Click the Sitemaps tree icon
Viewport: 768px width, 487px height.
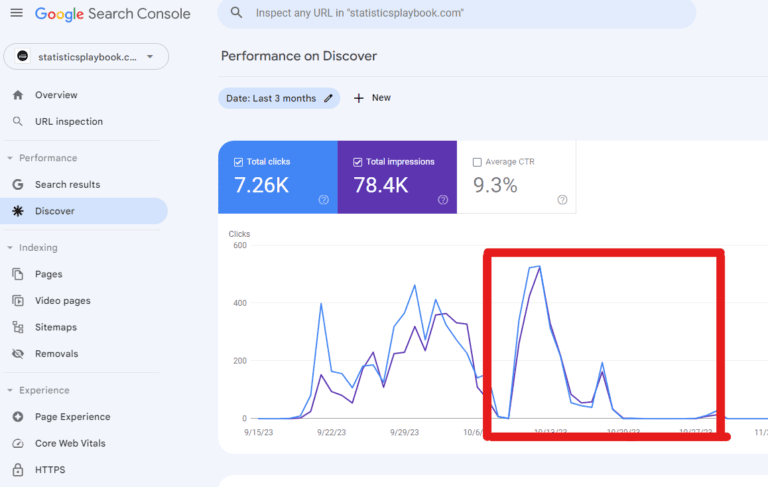(18, 327)
